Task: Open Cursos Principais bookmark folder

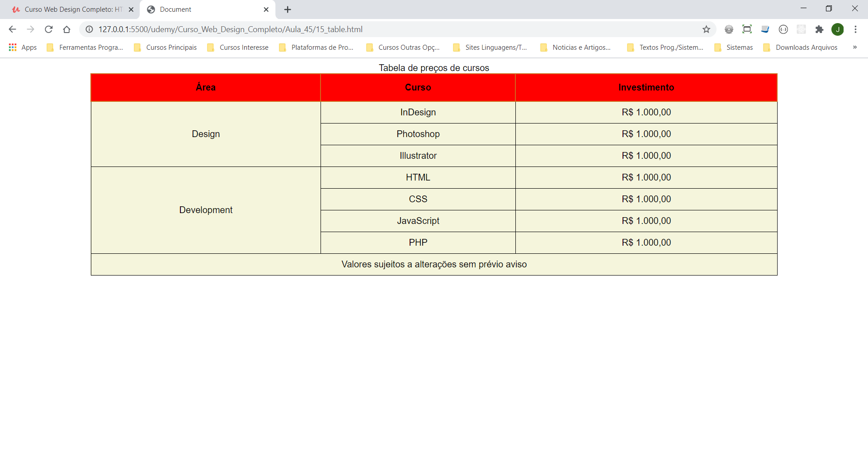Action: 165,48
